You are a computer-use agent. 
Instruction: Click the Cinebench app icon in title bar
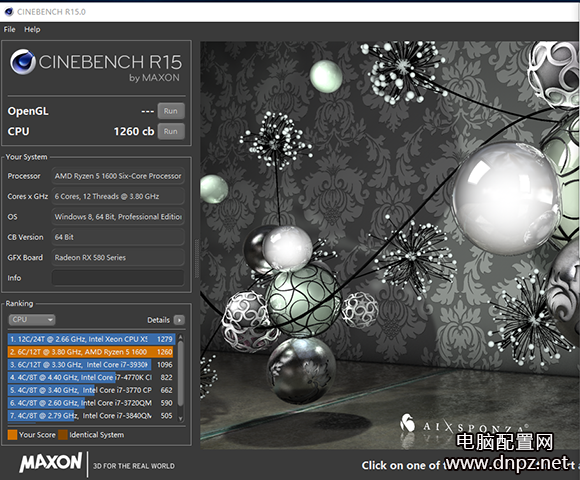click(9, 12)
